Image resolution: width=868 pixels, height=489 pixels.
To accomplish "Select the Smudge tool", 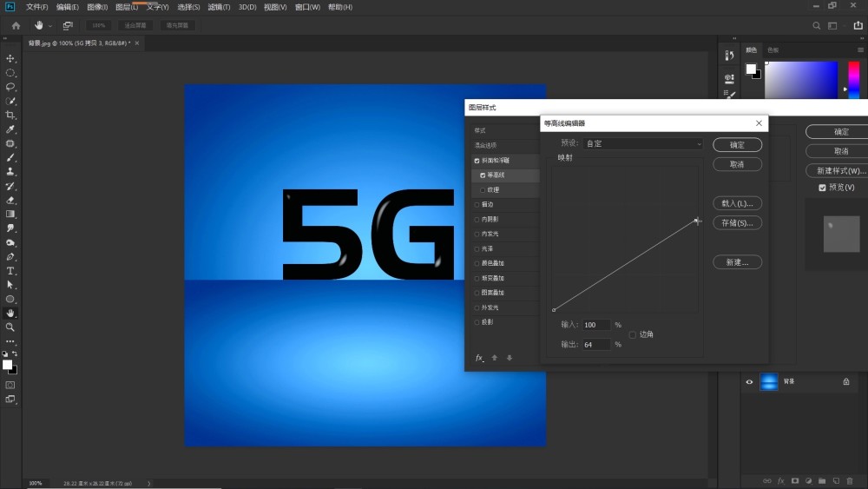I will point(10,228).
